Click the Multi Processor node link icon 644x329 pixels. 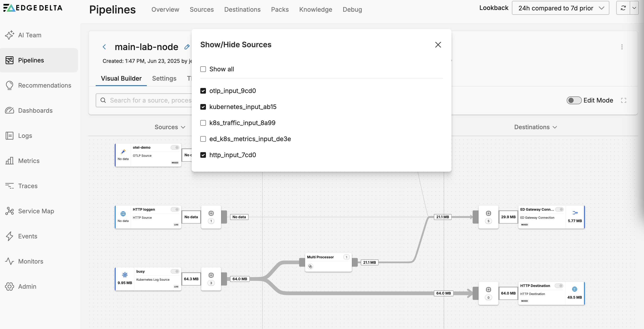pos(310,266)
